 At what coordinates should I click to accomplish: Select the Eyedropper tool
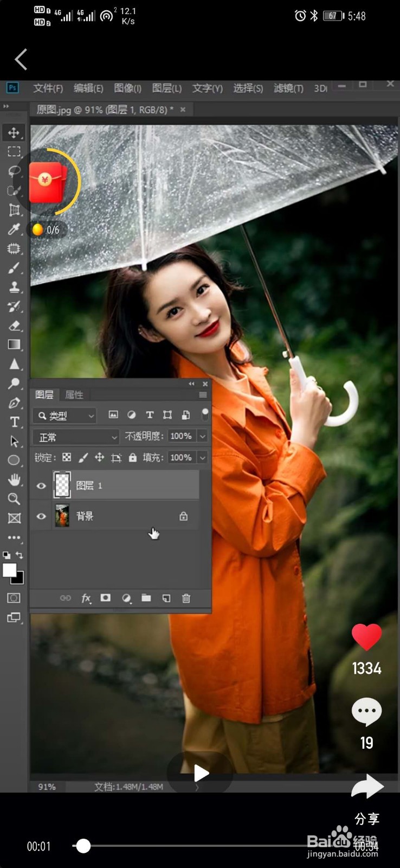(14, 229)
